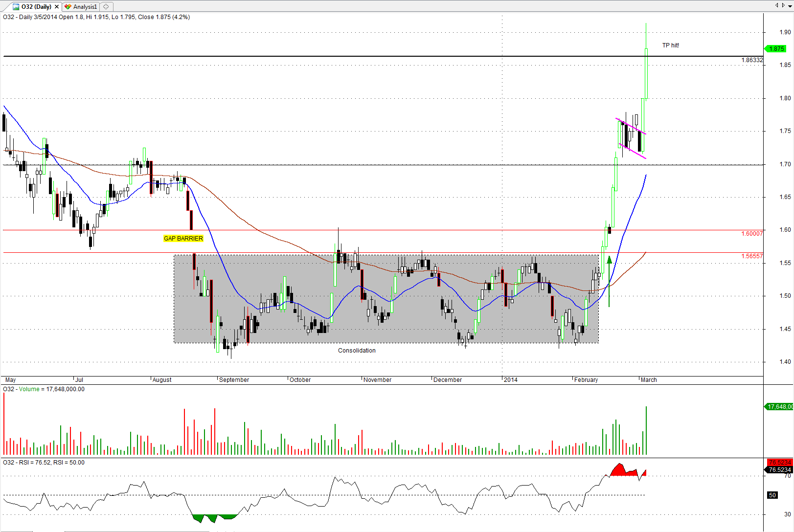Click the O32 Volume pane title
794x532 pixels.
point(44,389)
